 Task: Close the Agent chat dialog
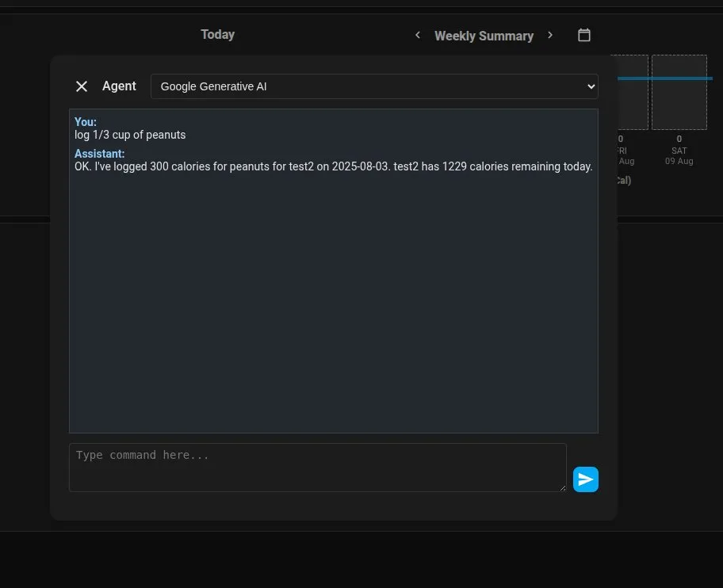pos(82,86)
